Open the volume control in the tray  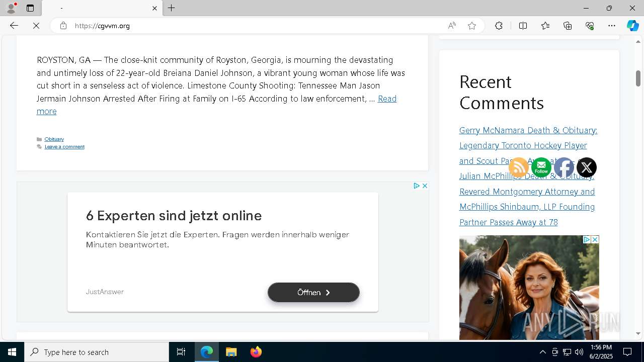(x=579, y=352)
